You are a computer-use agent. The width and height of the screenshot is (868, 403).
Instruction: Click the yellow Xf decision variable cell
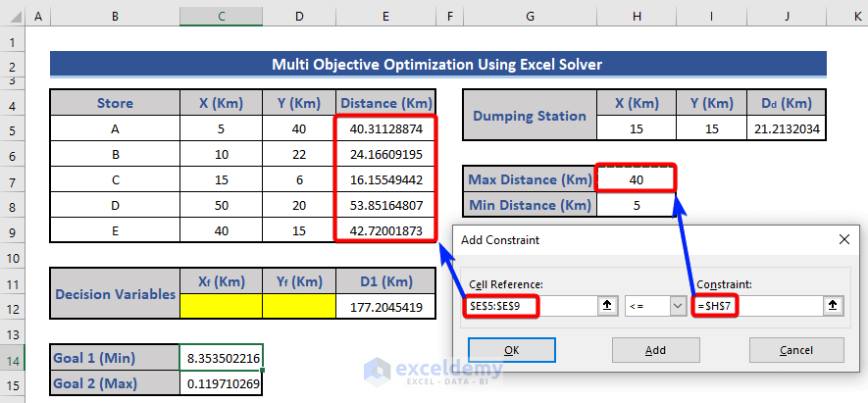[x=221, y=307]
